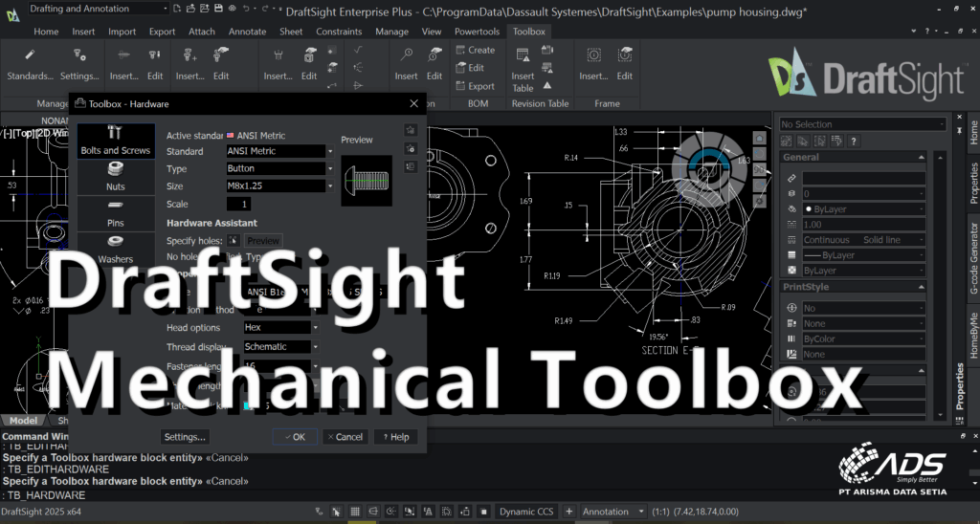Click Edit in the Frame group
This screenshot has height=524, width=980.
pos(625,65)
